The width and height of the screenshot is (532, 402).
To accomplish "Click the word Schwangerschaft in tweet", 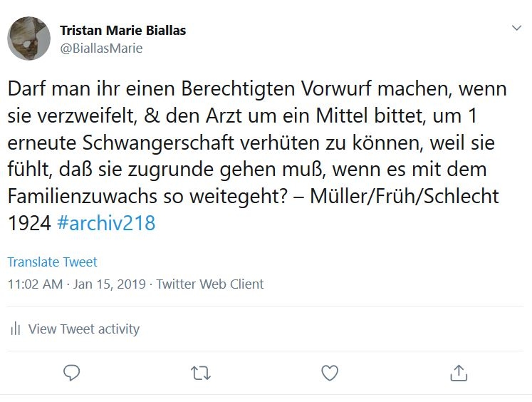I will pyautogui.click(x=158, y=143).
